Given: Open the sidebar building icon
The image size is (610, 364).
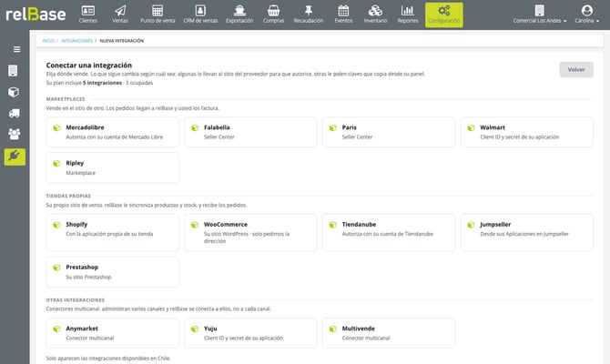Looking at the screenshot, I should [x=13, y=71].
